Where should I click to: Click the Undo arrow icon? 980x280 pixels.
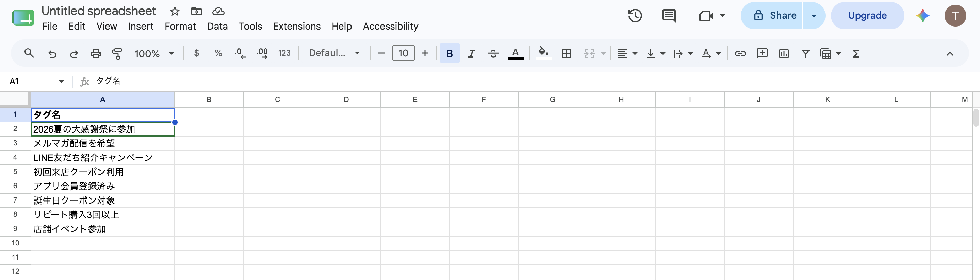click(52, 54)
